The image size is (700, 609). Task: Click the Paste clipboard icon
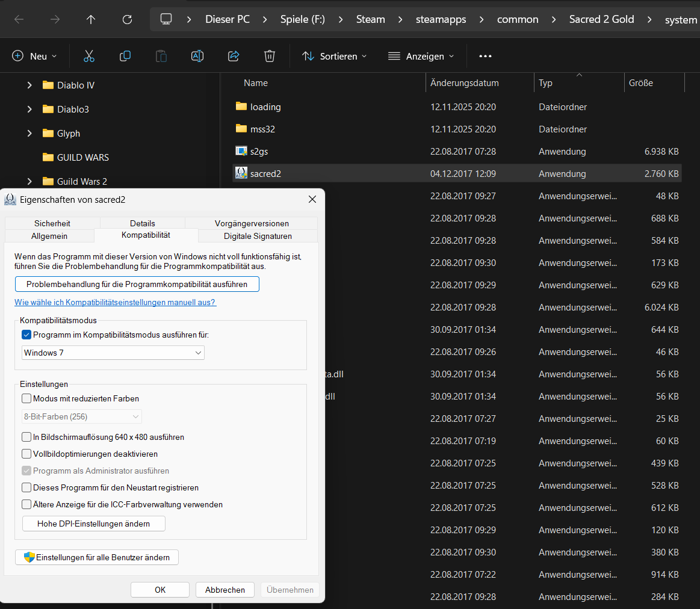(161, 56)
